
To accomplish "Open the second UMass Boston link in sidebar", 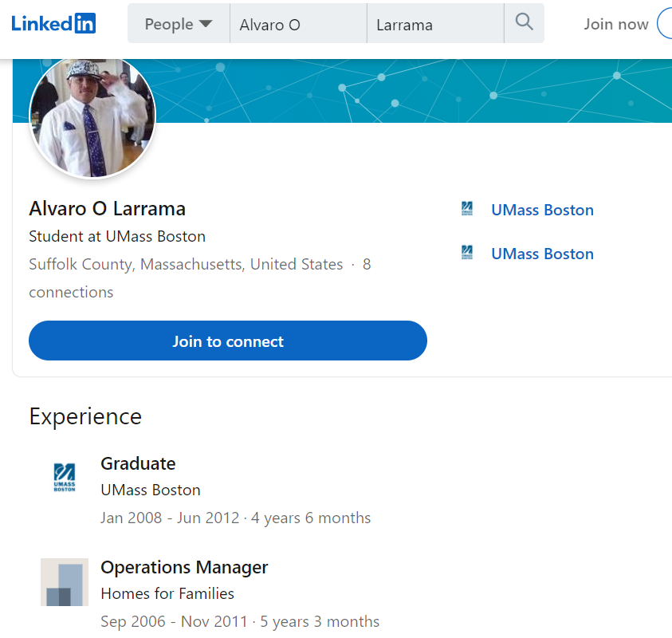I will 542,254.
